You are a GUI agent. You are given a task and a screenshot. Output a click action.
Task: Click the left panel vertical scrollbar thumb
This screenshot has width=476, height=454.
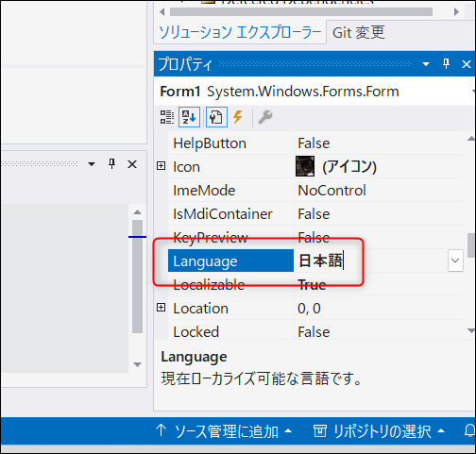pyautogui.click(x=137, y=277)
